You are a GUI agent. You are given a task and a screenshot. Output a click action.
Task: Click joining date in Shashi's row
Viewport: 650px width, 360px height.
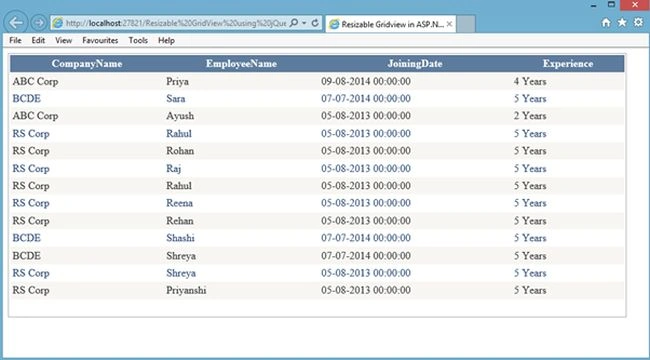(366, 238)
